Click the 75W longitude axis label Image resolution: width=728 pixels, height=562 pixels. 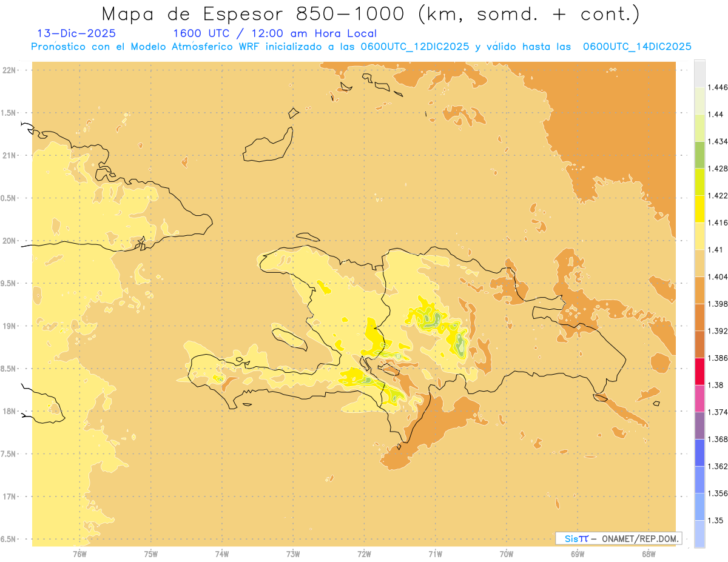(151, 554)
